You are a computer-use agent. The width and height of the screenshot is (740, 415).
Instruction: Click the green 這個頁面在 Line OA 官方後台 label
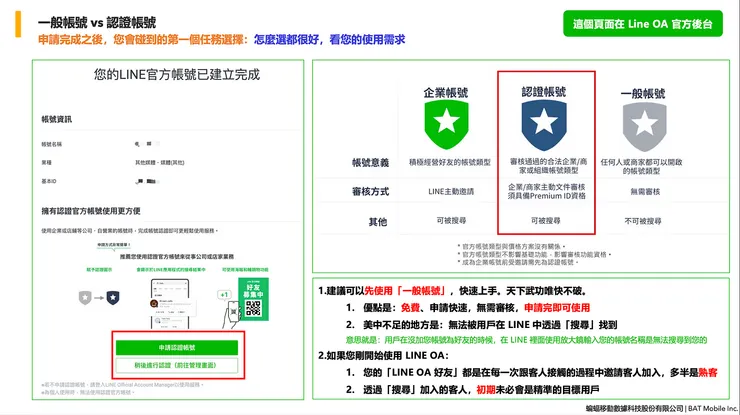coord(643,24)
